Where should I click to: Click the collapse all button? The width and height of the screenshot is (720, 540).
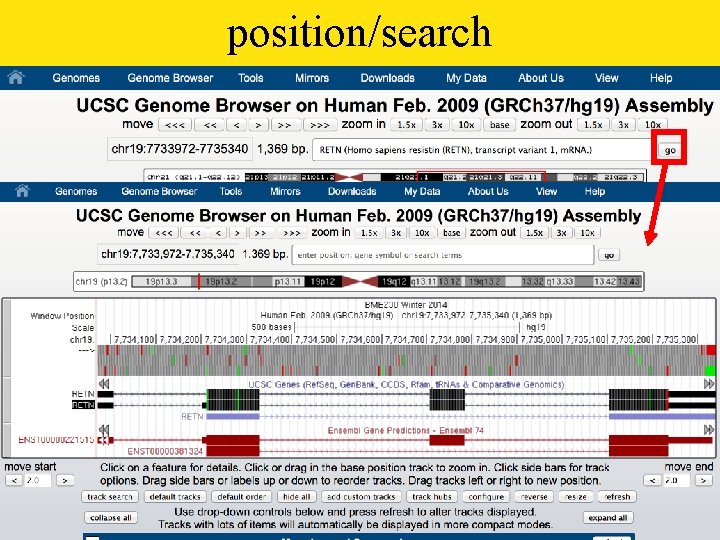click(x=111, y=518)
